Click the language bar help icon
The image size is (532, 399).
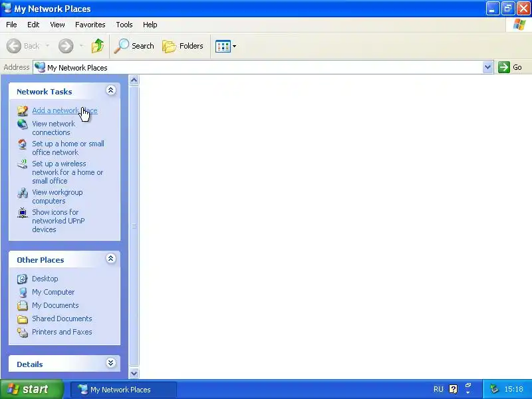[454, 389]
